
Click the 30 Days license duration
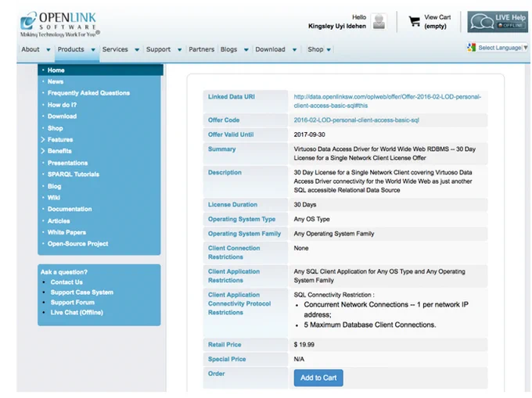[x=304, y=205]
